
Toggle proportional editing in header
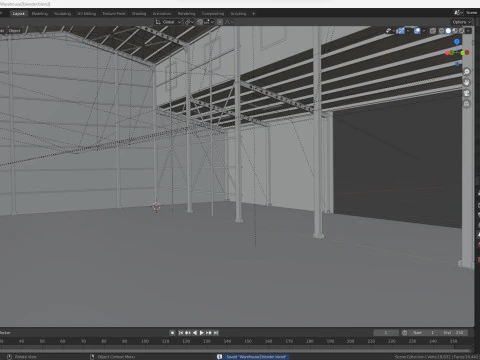tap(220, 22)
